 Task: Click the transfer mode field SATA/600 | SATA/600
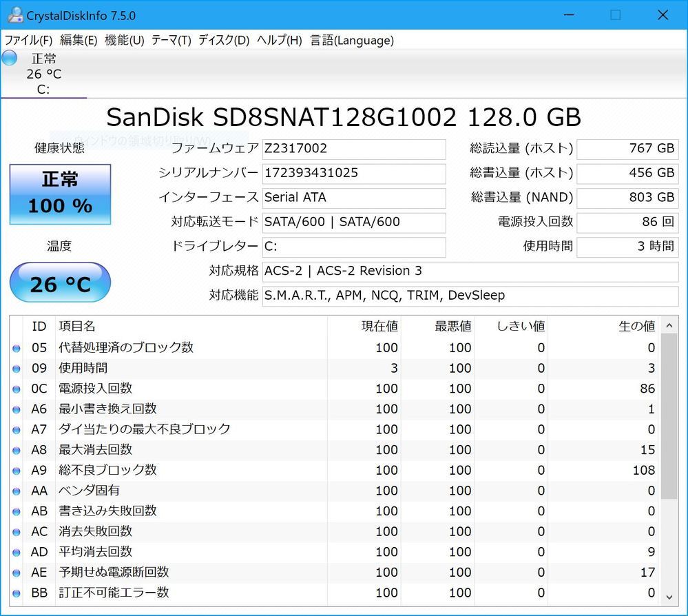tap(354, 223)
